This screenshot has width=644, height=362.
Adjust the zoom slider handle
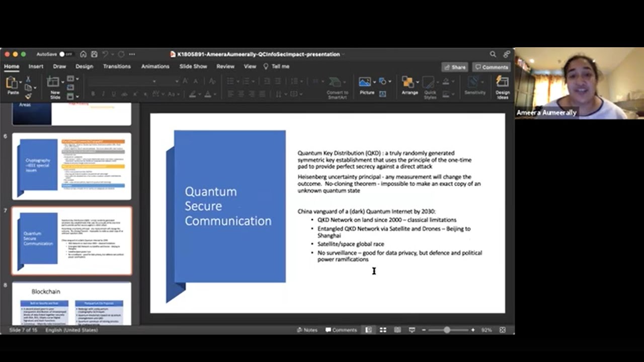point(447,330)
